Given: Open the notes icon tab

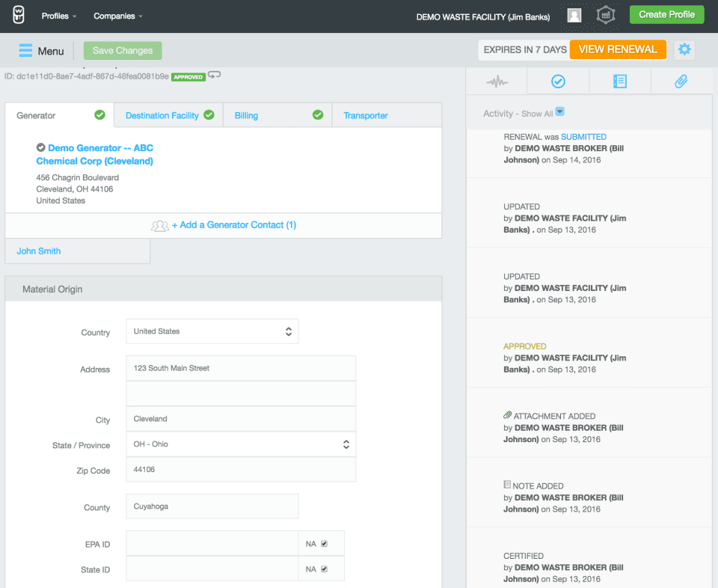Looking at the screenshot, I should pos(620,82).
